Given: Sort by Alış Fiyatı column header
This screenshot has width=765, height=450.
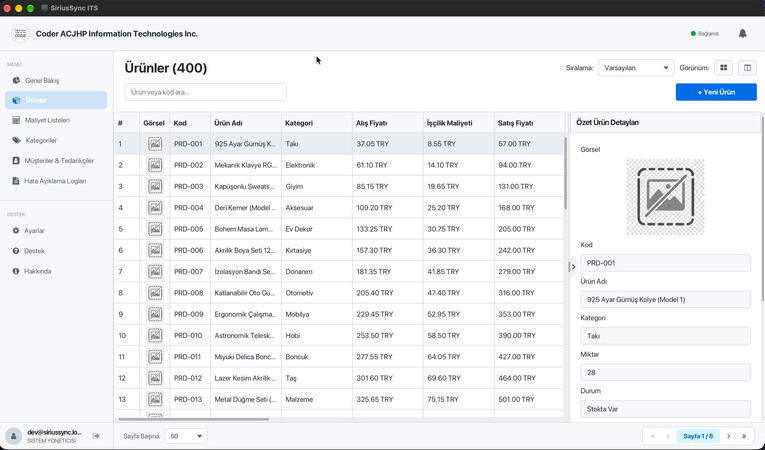Looking at the screenshot, I should pyautogui.click(x=387, y=123).
